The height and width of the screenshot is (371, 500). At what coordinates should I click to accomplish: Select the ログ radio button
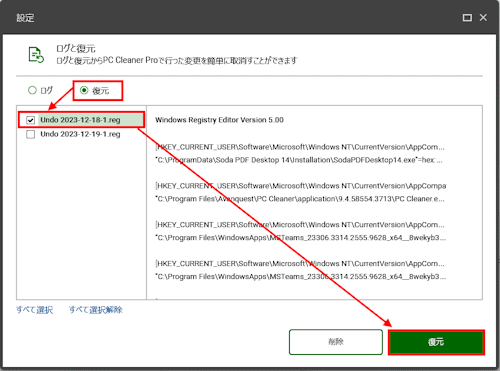click(x=32, y=90)
